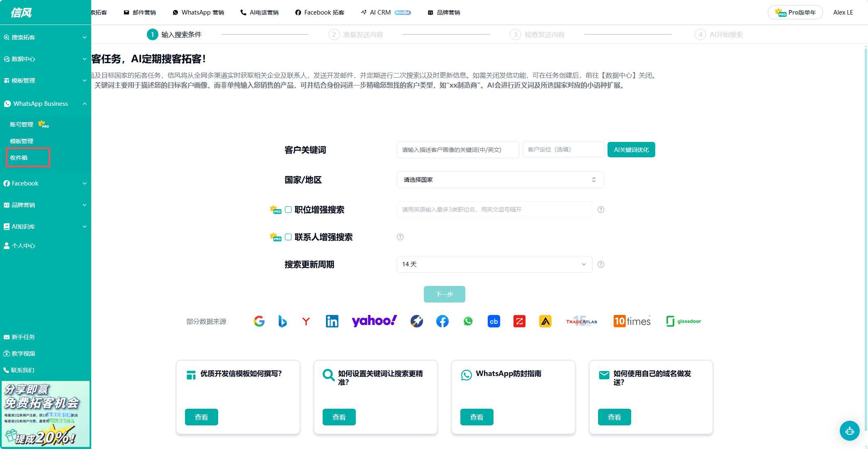Image resolution: width=868 pixels, height=449 pixels.
Task: Open the 14 天 update period dropdown
Action: (494, 264)
